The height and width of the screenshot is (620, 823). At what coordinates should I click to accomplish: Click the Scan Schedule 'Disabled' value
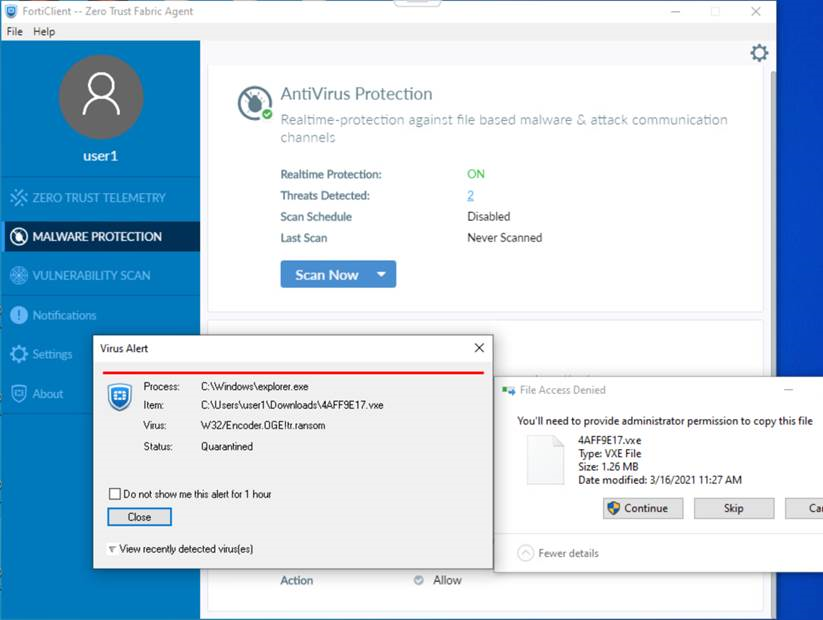(489, 216)
